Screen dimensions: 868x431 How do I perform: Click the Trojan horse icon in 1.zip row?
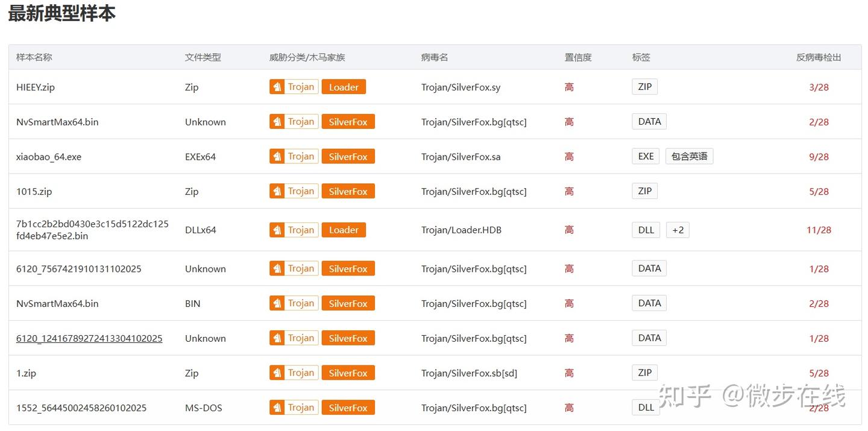[277, 373]
